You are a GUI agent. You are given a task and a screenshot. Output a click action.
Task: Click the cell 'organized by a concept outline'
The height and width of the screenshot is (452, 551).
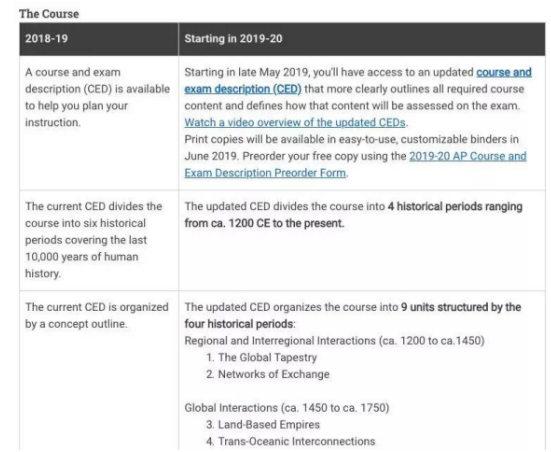[x=99, y=371]
